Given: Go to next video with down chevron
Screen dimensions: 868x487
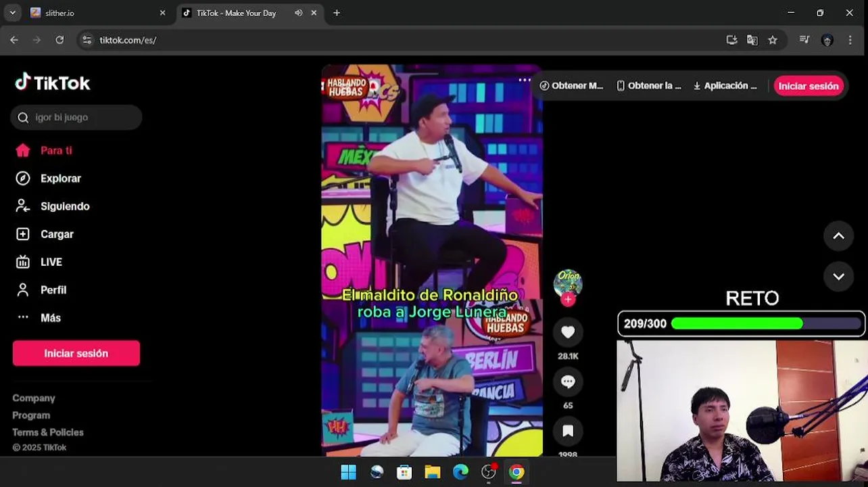Looking at the screenshot, I should (838, 276).
